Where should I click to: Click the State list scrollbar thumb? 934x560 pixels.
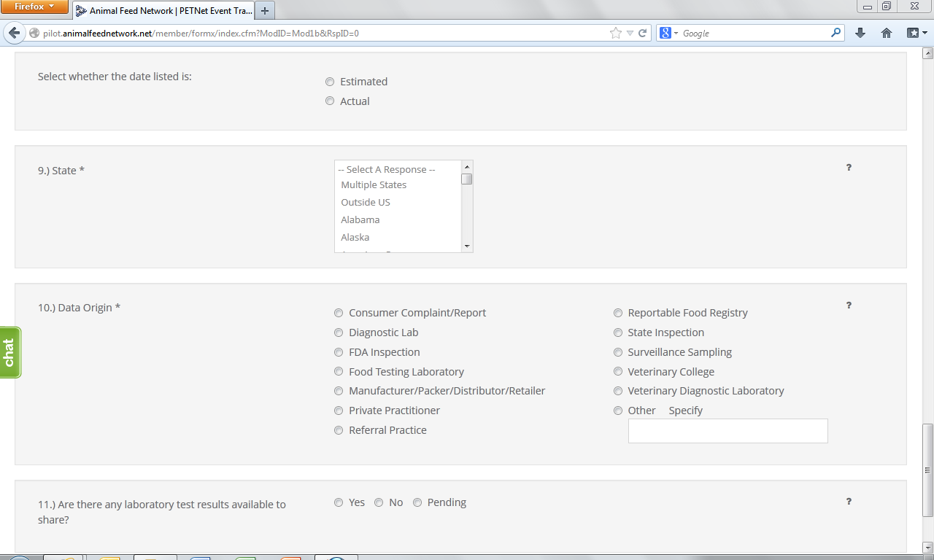point(467,179)
